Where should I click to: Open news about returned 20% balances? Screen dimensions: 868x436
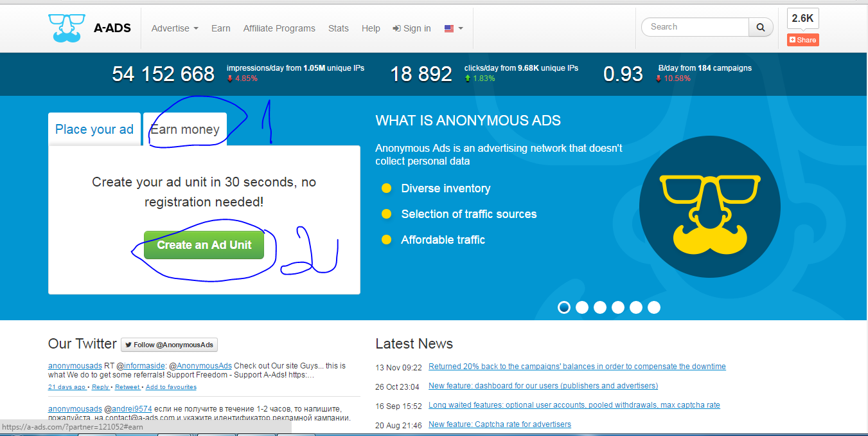coord(577,367)
